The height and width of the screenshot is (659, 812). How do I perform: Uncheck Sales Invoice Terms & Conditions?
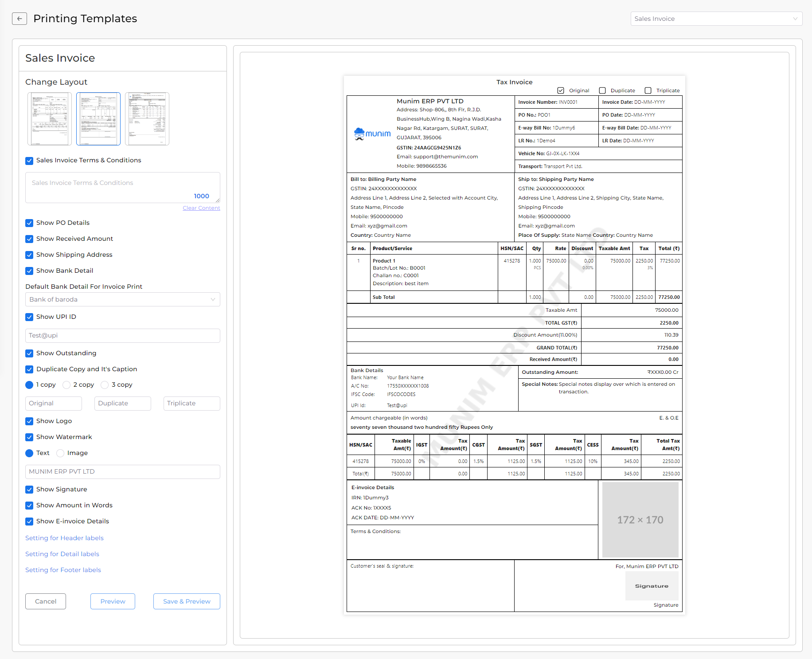pyautogui.click(x=29, y=161)
